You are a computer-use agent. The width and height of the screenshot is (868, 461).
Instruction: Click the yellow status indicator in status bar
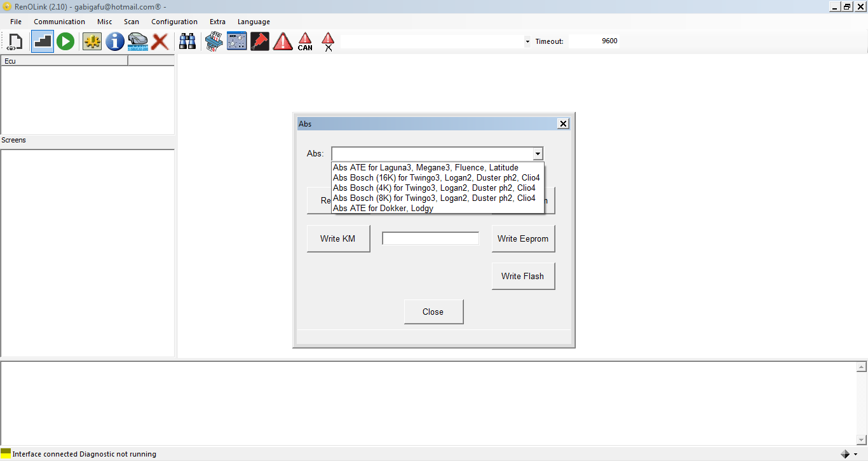(6, 453)
